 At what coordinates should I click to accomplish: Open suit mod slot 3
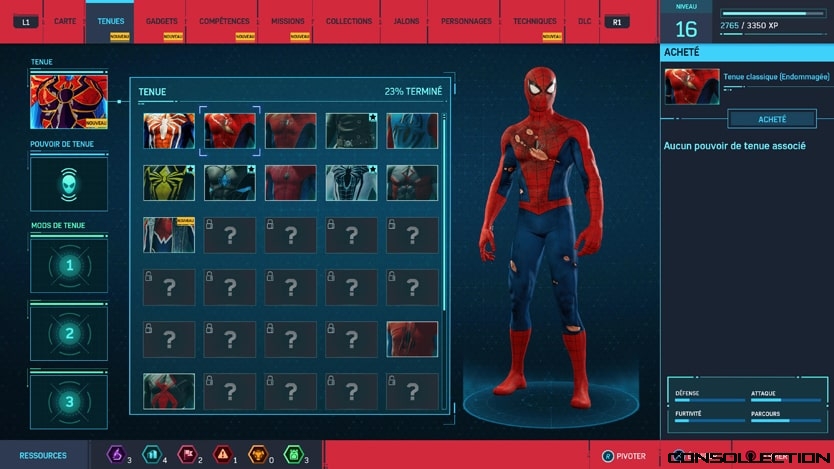click(x=69, y=402)
